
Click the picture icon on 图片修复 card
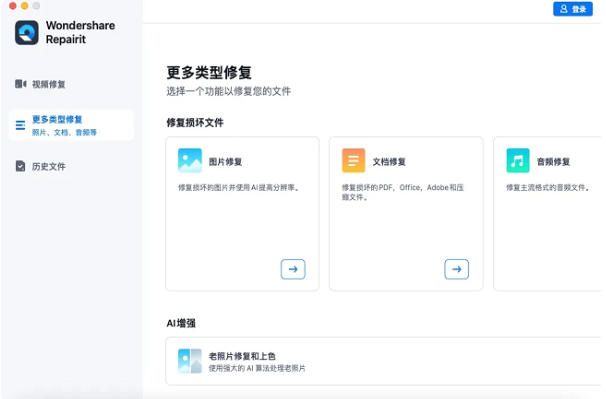click(x=190, y=160)
